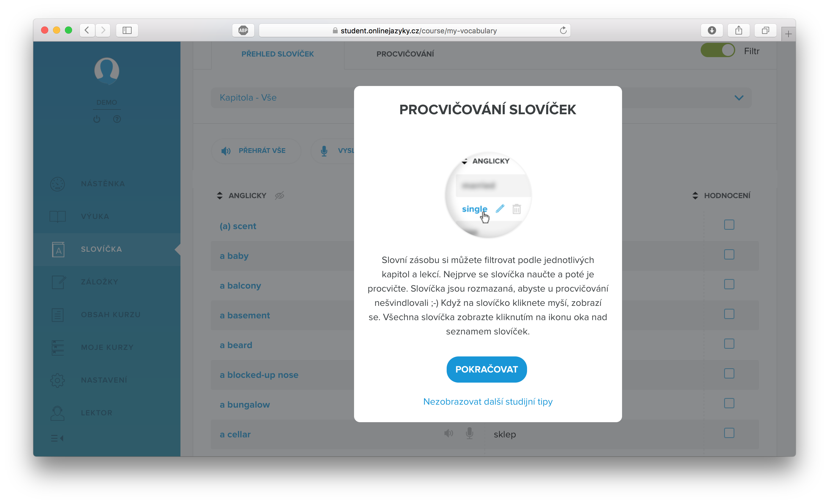Open the Lektor person icon
The width and height of the screenshot is (829, 504).
coord(57,413)
